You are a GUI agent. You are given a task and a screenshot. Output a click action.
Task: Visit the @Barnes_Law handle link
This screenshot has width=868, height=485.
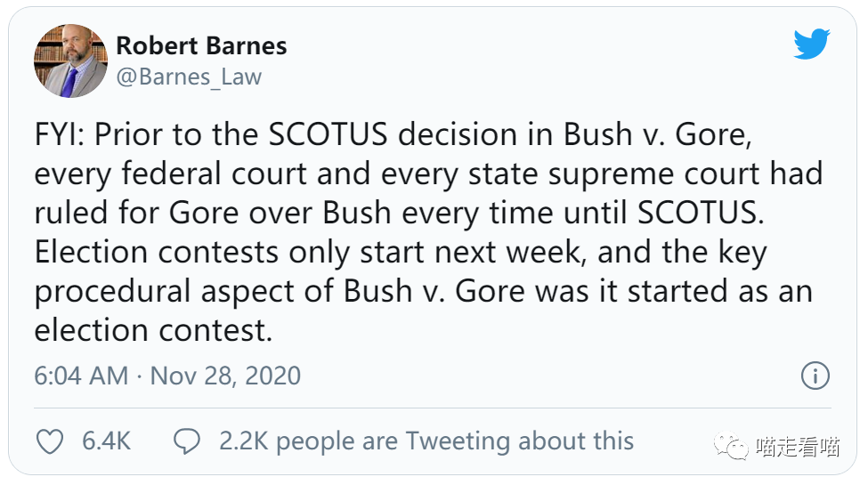pos(189,77)
